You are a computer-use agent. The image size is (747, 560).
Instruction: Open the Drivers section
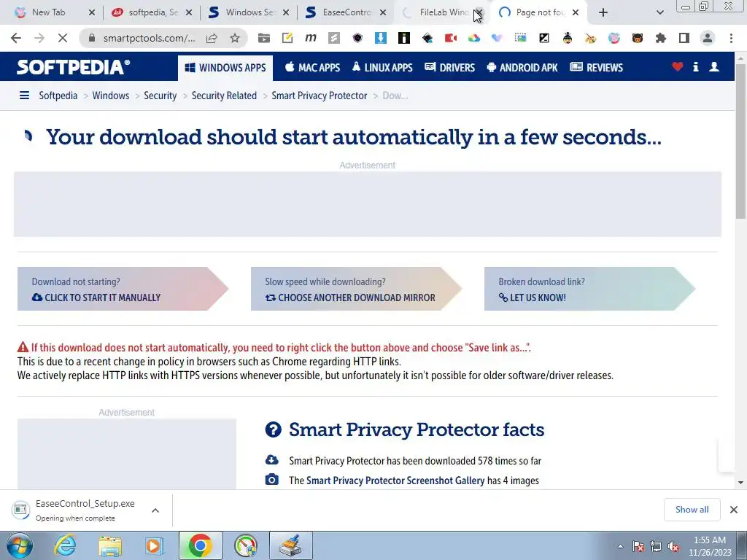(x=449, y=68)
